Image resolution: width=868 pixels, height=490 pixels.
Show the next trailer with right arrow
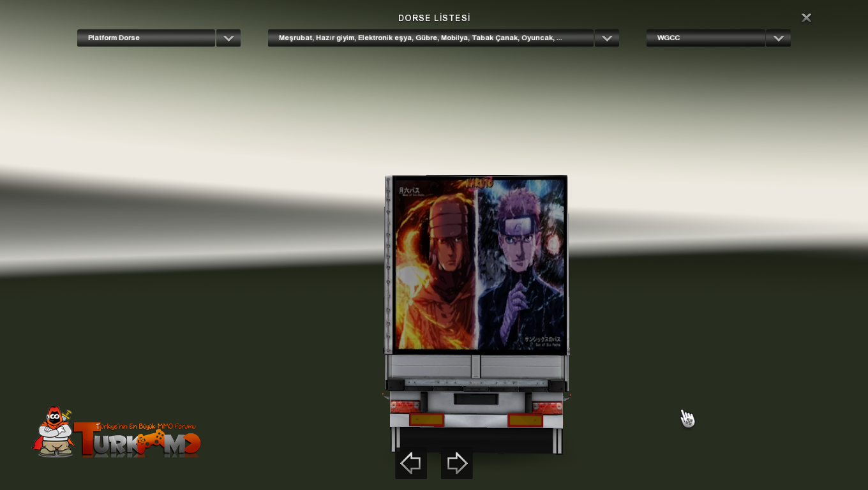457,463
